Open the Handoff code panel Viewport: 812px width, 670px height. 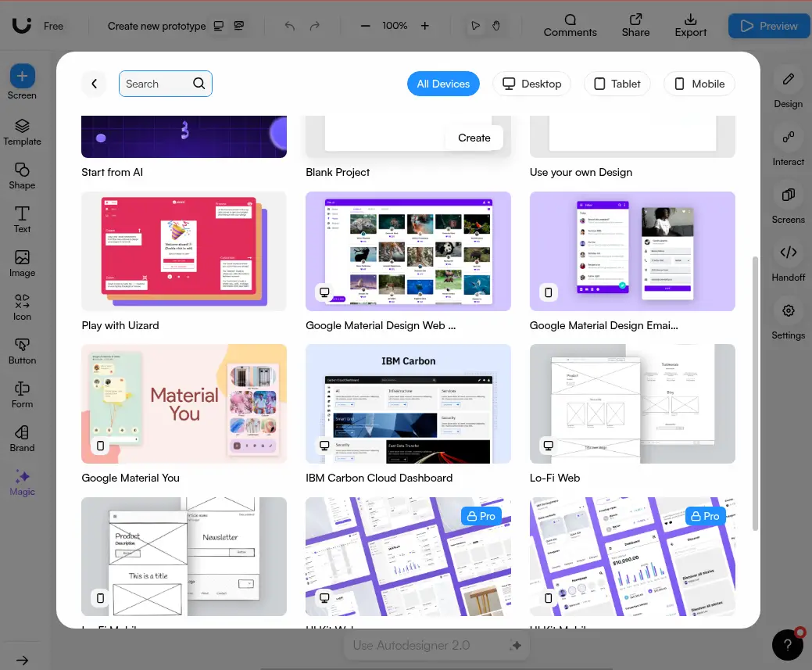pyautogui.click(x=788, y=261)
